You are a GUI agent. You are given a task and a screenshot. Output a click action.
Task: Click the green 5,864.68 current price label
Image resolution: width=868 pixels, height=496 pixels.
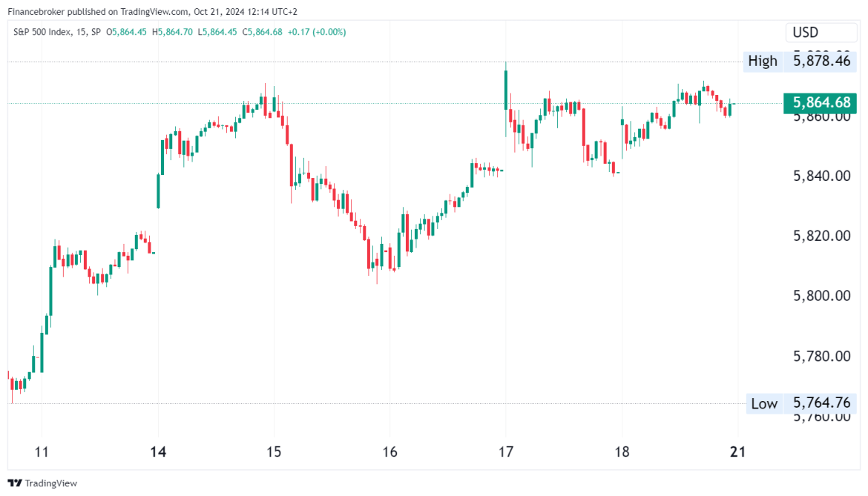821,103
